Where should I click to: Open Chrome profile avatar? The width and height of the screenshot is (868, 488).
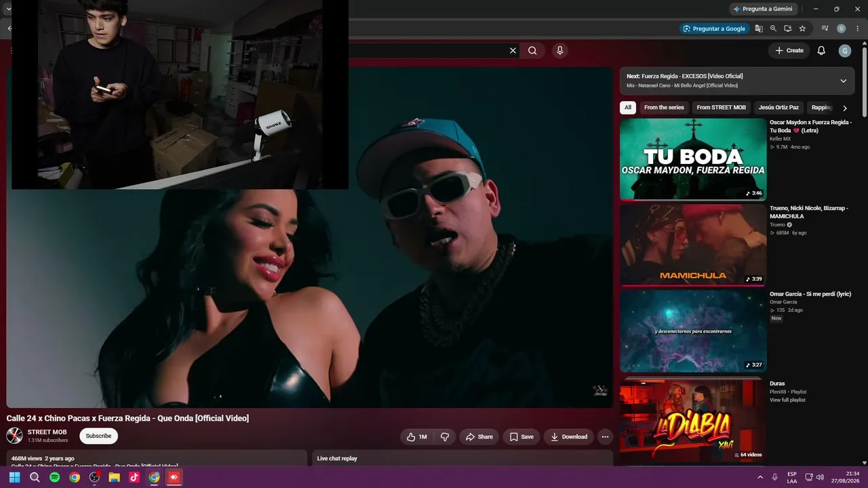(842, 28)
